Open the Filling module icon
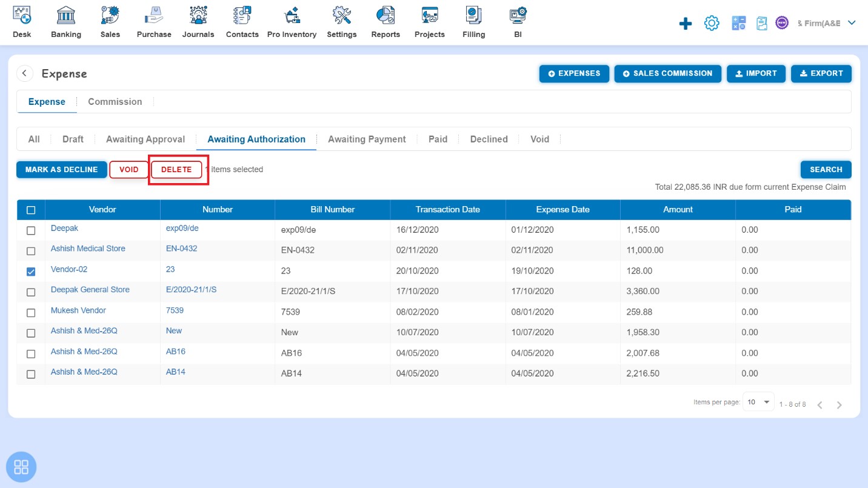 pyautogui.click(x=473, y=15)
